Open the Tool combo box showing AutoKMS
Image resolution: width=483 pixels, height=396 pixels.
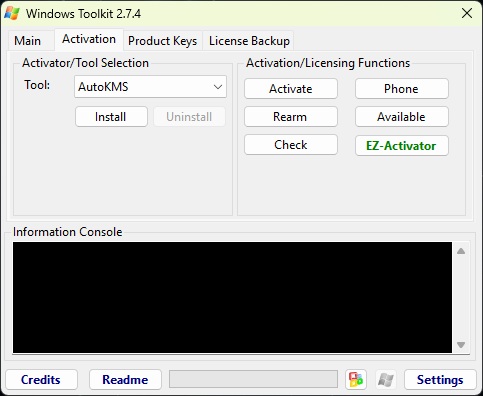pos(150,87)
